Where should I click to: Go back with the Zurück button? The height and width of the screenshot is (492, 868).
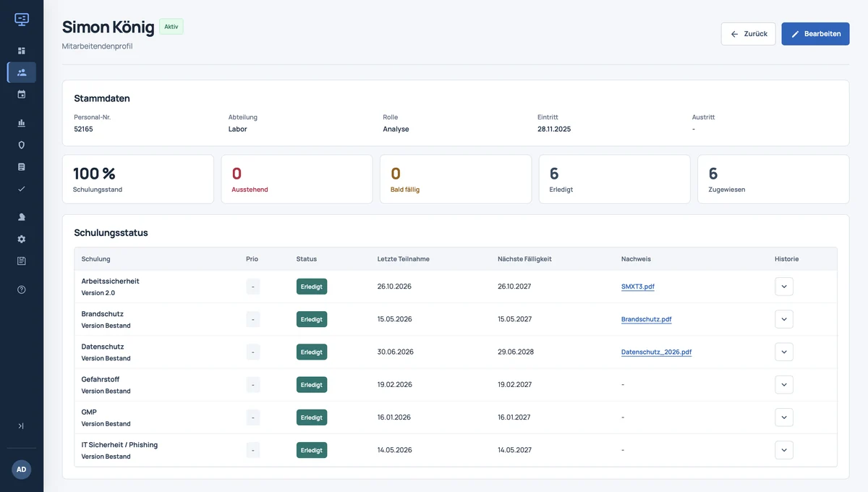click(749, 34)
